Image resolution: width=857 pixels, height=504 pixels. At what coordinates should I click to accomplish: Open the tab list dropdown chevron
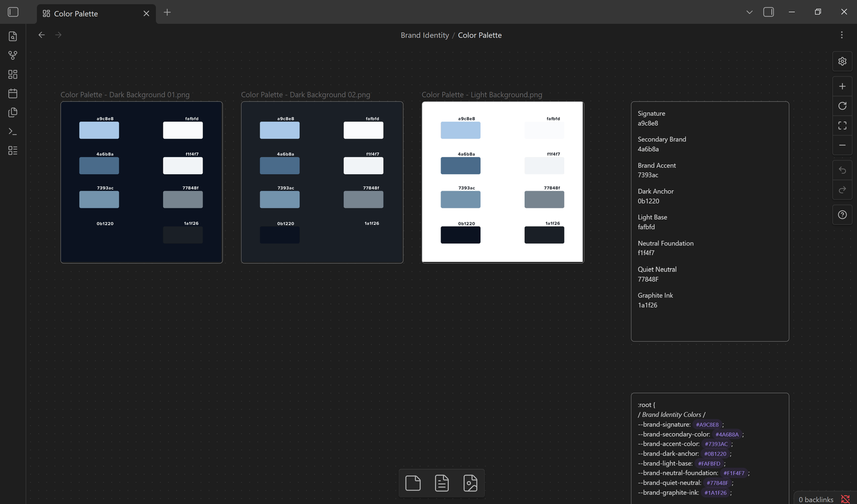click(x=750, y=12)
